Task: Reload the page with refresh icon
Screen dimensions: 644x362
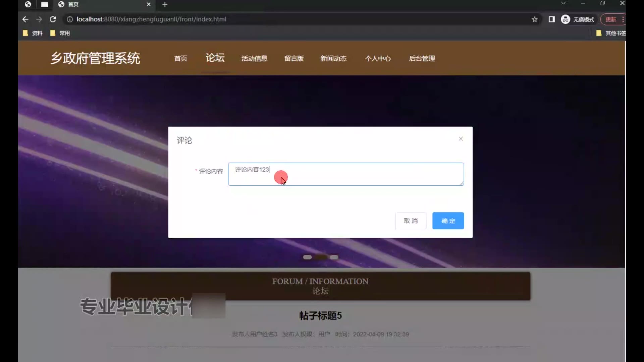Action: click(x=53, y=19)
